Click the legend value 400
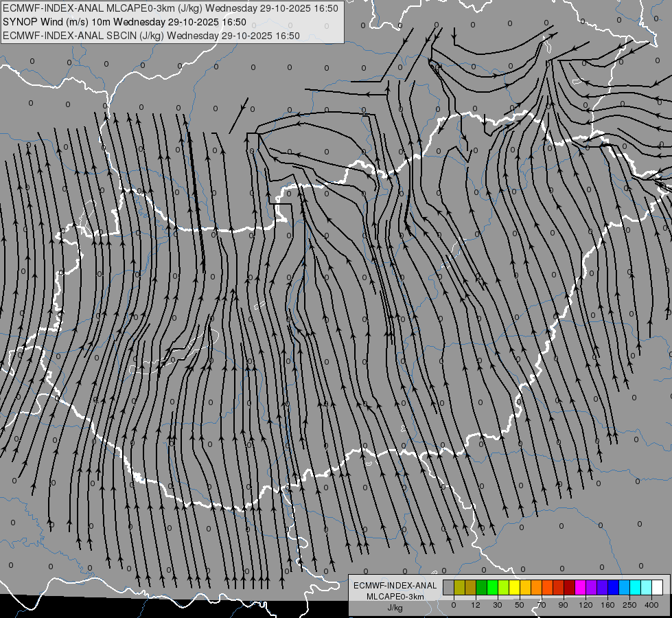 (651, 605)
